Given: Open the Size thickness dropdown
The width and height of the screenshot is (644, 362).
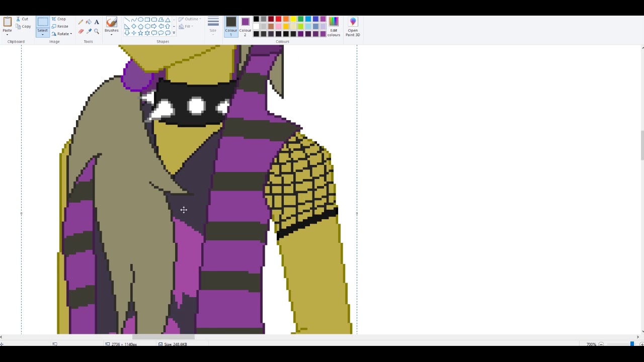Looking at the screenshot, I should point(213,26).
